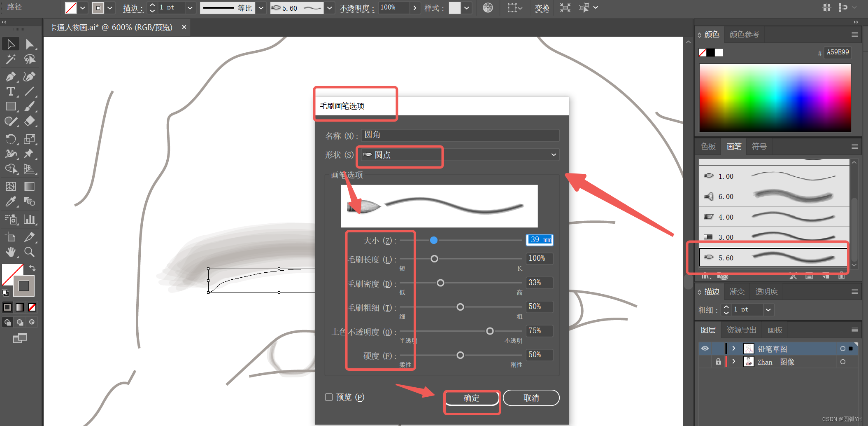Select the Selection tool
868x426 pixels.
tap(11, 44)
